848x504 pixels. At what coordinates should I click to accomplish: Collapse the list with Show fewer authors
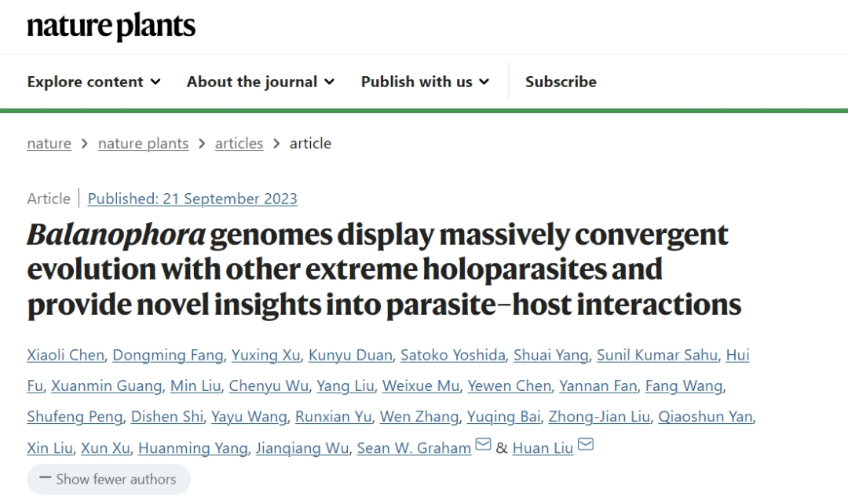(x=108, y=479)
